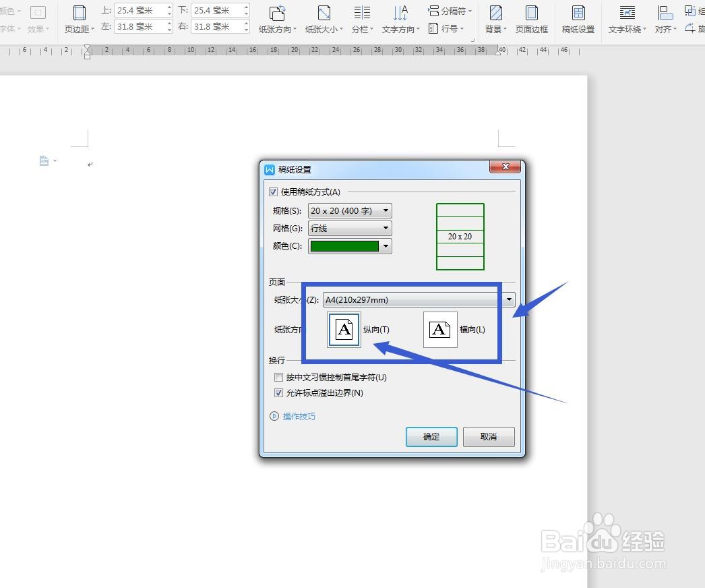This screenshot has width=705, height=588.
Task: Increase the top margin 上 spinner
Action: click(x=169, y=7)
